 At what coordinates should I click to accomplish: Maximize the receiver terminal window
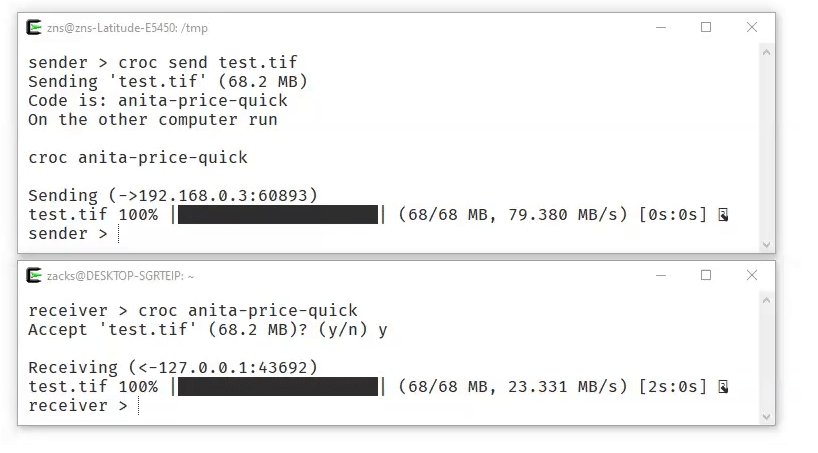(706, 275)
